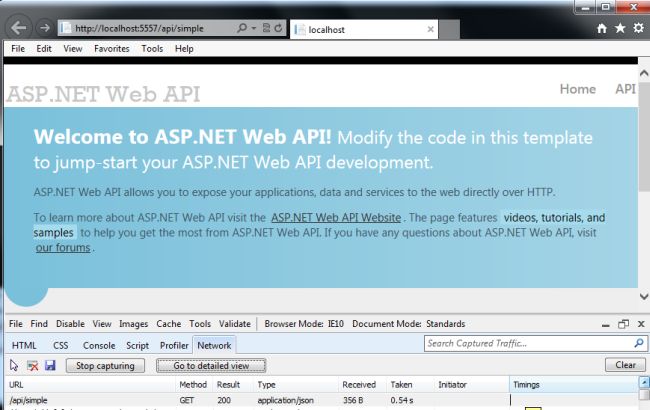Select the /api/simple request row
Image resolution: width=650 pixels, height=410 pixels.
pyautogui.click(x=321, y=400)
